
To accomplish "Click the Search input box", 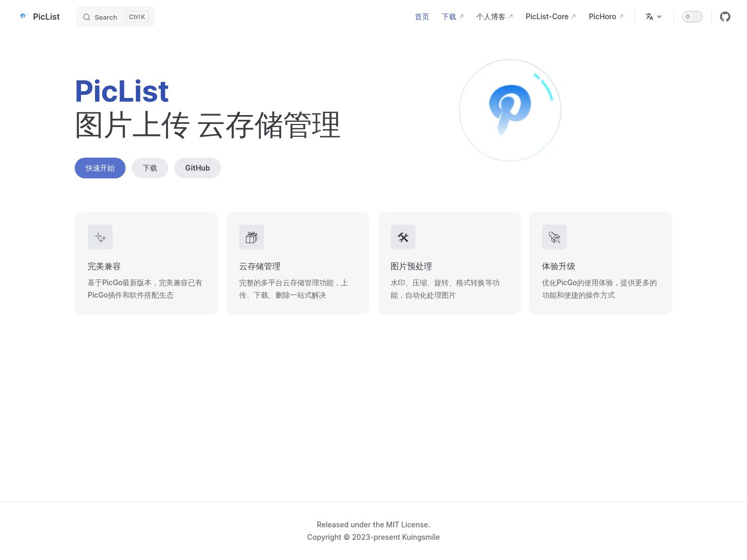I will tap(115, 17).
